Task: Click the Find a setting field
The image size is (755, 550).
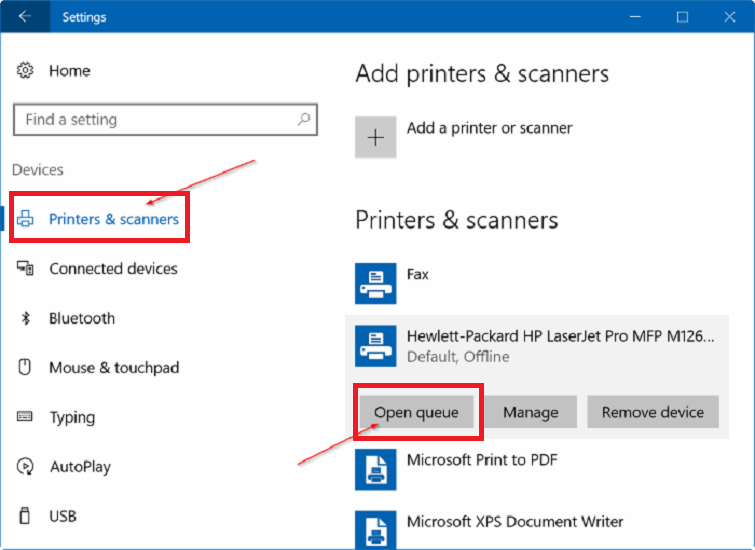Action: coord(165,119)
